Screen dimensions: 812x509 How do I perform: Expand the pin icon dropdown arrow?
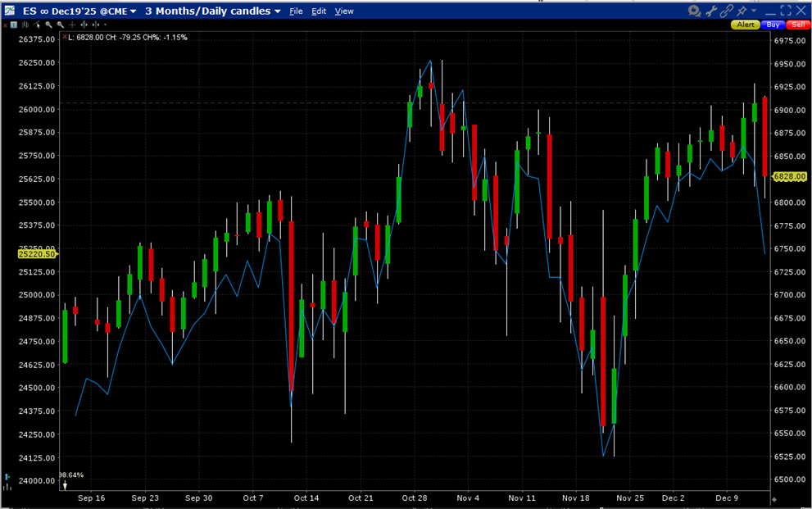pyautogui.click(x=753, y=11)
